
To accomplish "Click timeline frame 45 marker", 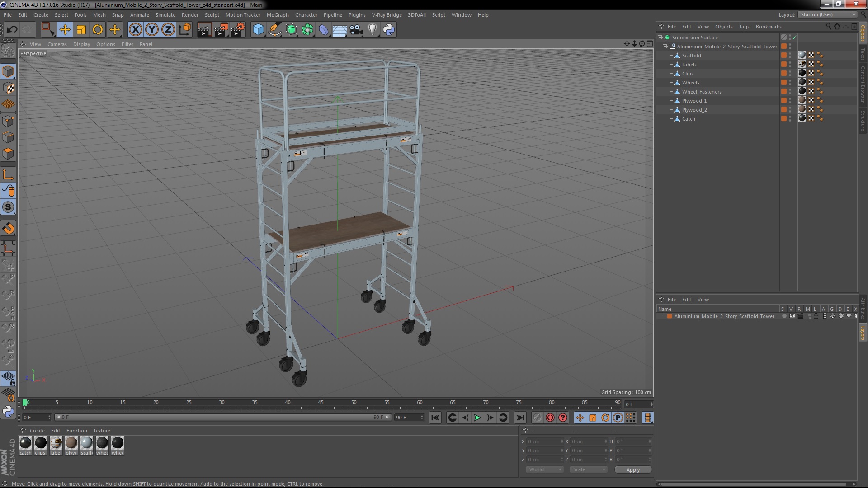I will pos(321,403).
